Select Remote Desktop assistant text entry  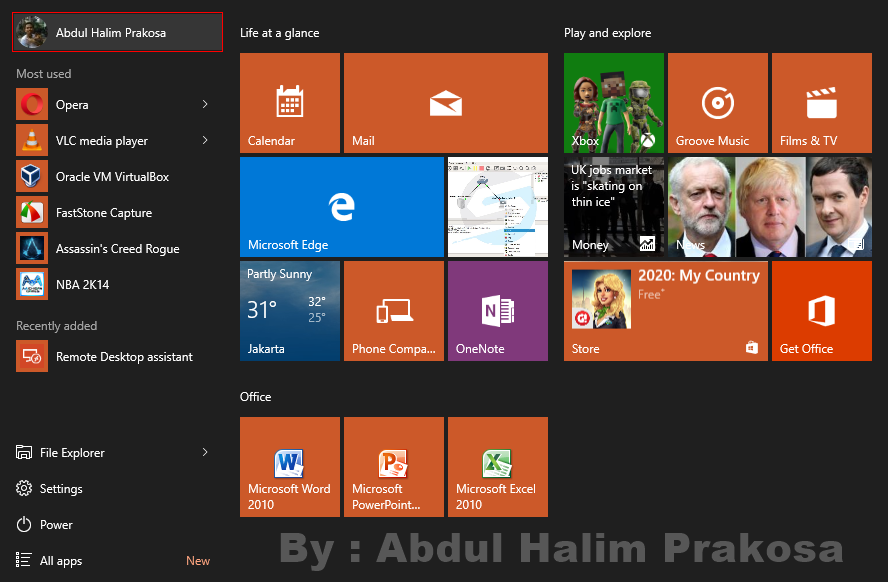(x=125, y=357)
